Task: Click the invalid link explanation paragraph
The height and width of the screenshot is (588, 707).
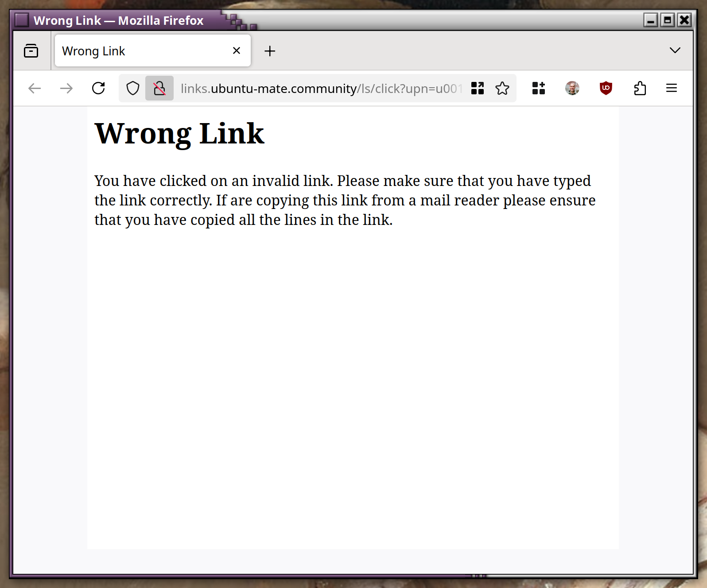Action: click(x=345, y=200)
